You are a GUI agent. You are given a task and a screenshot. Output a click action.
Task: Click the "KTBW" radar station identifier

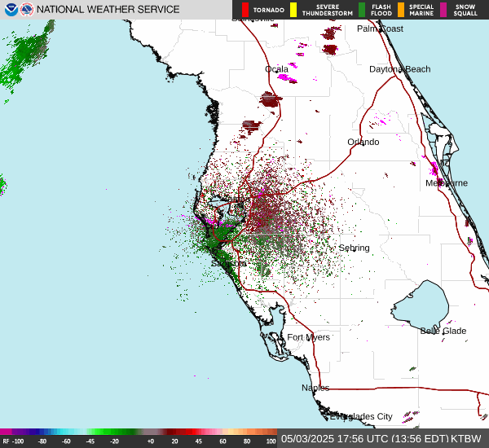point(466,439)
